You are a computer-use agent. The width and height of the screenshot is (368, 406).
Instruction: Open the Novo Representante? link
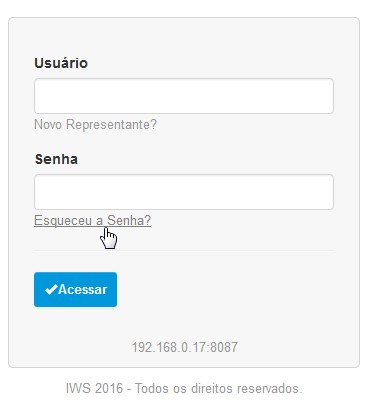95,125
